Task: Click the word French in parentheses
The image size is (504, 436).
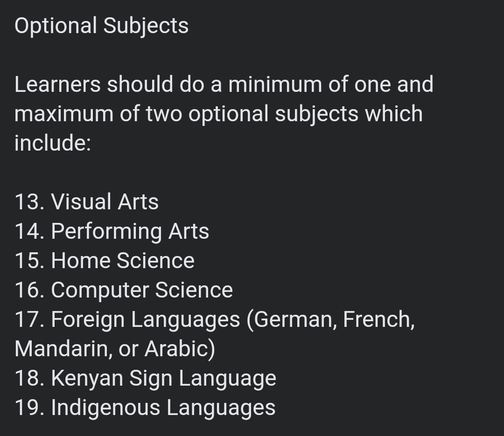Action: (378, 320)
